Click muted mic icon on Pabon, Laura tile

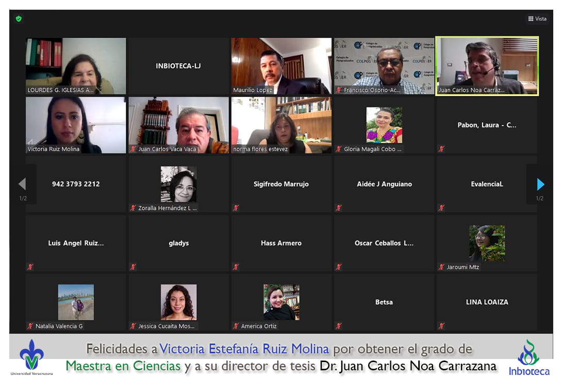pos(441,149)
